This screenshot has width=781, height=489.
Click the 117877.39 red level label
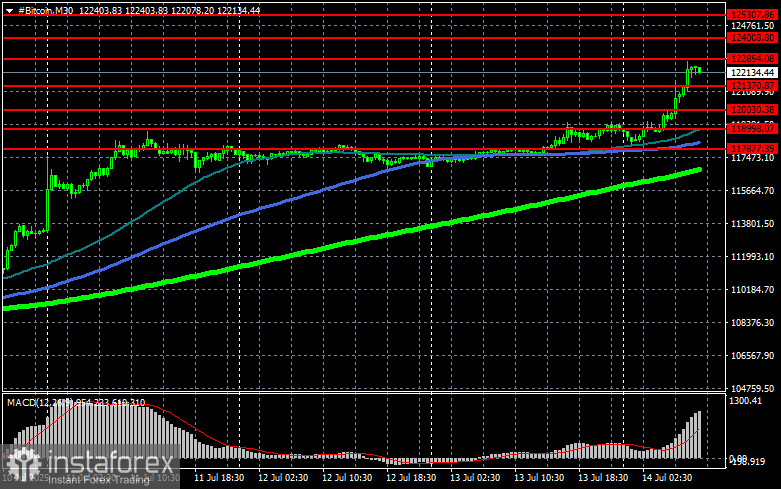pyautogui.click(x=752, y=148)
